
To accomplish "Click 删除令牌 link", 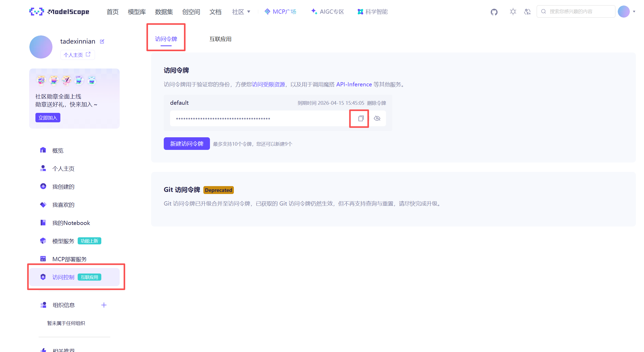I will point(376,103).
